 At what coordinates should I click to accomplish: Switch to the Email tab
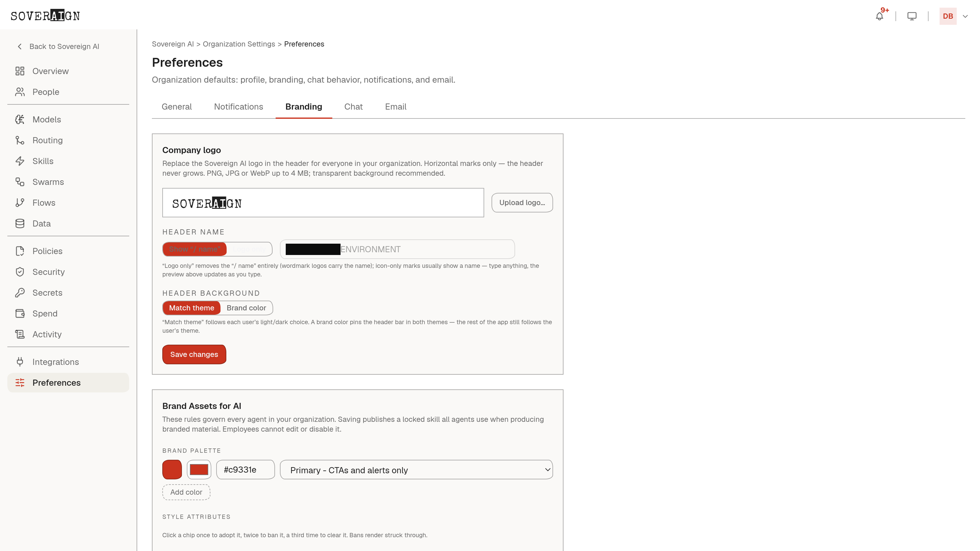pos(396,107)
